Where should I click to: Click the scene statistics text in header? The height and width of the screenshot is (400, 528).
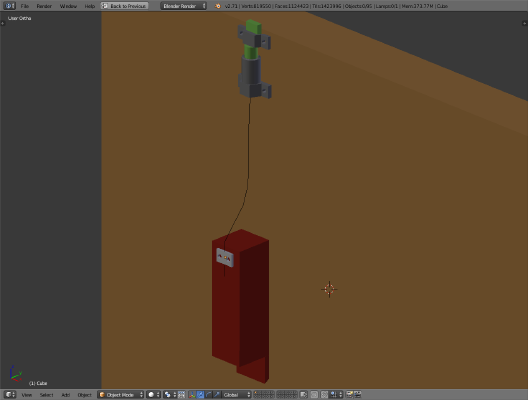click(336, 6)
